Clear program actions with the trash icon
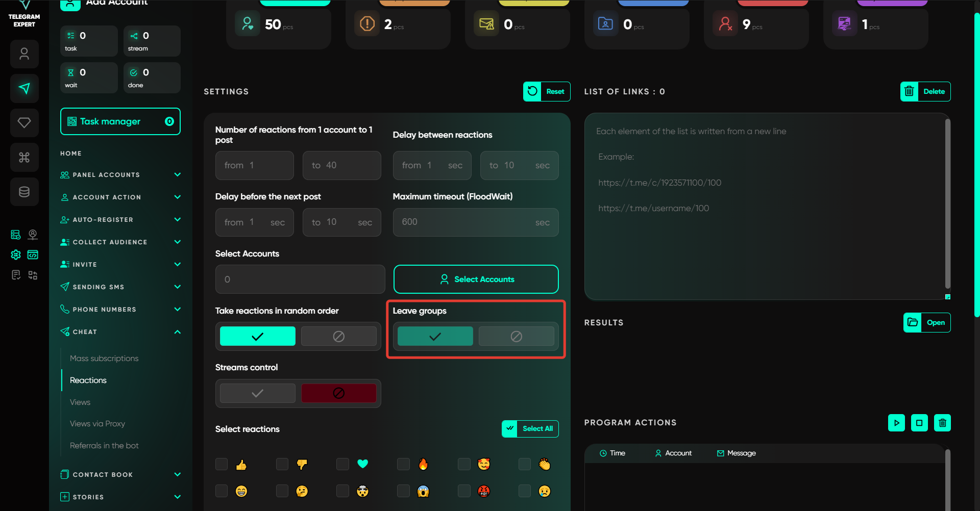 pos(942,423)
